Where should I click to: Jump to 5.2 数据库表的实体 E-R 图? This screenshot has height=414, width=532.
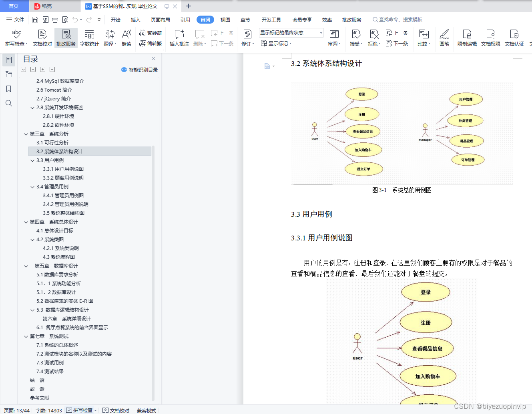point(65,301)
